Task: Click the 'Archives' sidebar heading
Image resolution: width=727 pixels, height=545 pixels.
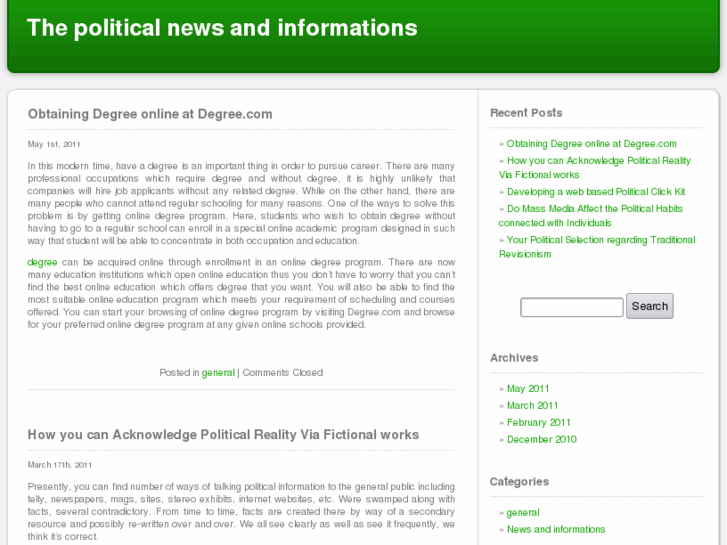Action: point(514,358)
